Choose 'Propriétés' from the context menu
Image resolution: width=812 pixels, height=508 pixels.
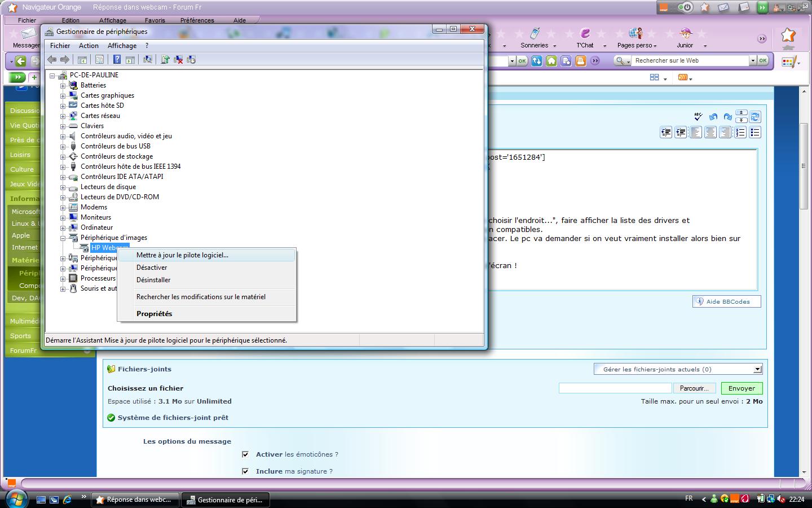[154, 314]
